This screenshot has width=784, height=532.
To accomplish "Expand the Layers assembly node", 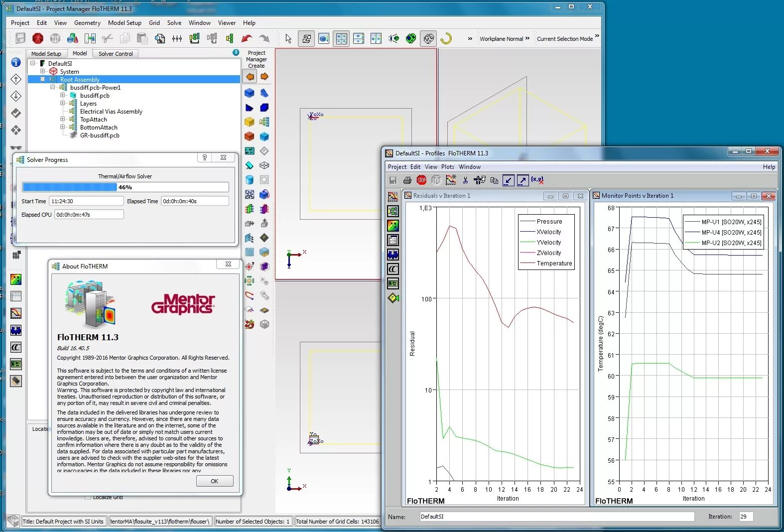I will click(62, 103).
